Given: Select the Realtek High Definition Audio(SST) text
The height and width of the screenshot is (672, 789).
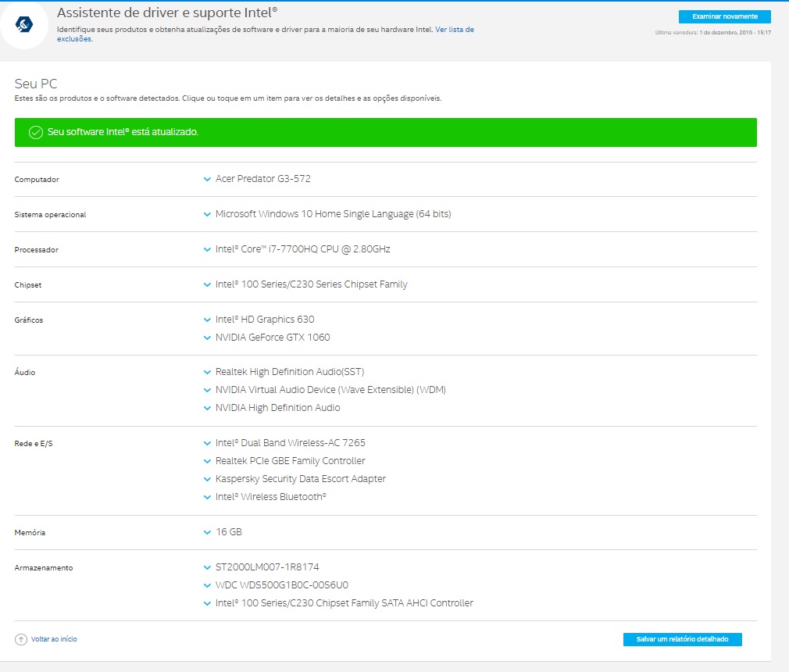Looking at the screenshot, I should pyautogui.click(x=290, y=372).
